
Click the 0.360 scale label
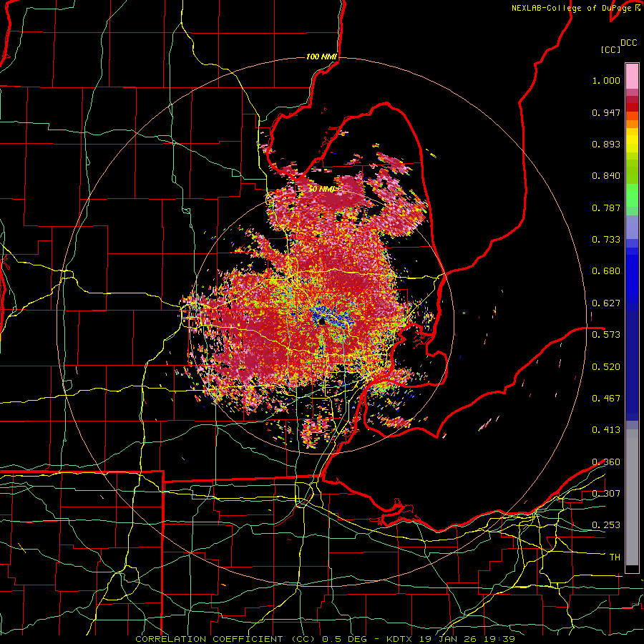606,462
